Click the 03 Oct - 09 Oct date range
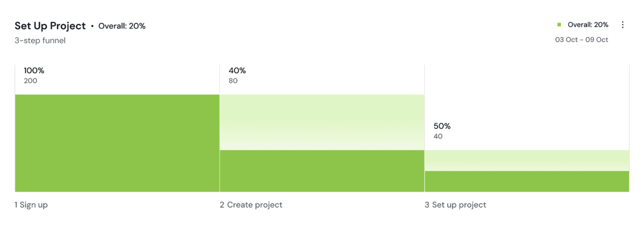This screenshot has width=644, height=228. 581,40
